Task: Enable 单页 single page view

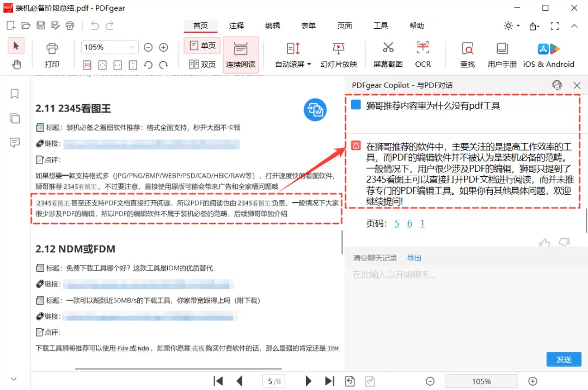Action: coord(203,46)
